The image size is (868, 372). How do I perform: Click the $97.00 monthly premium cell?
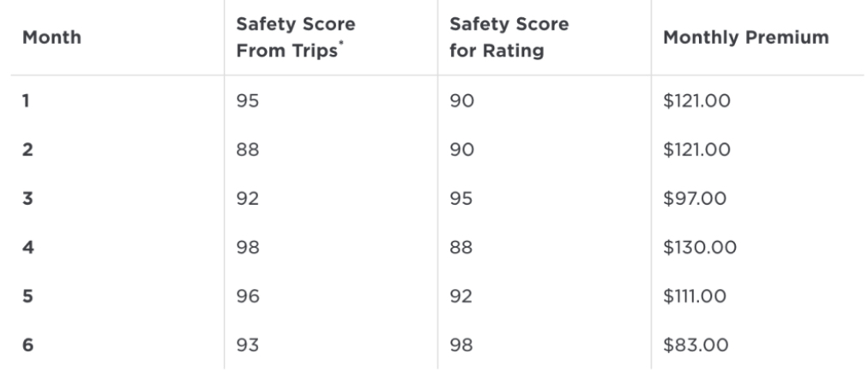[x=695, y=199]
